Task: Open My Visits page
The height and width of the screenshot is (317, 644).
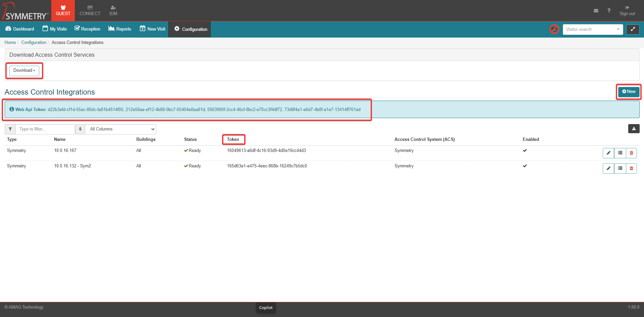Action: [x=55, y=29]
